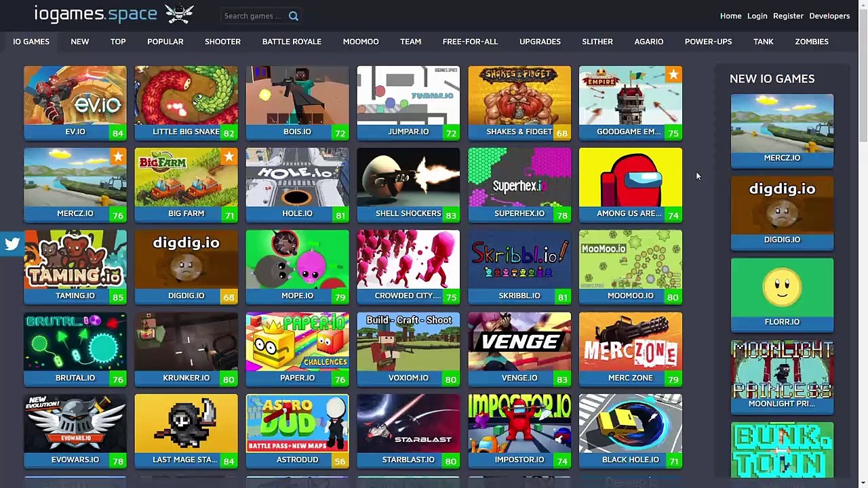
Task: Launch the TAMING.IO game
Action: (75, 267)
